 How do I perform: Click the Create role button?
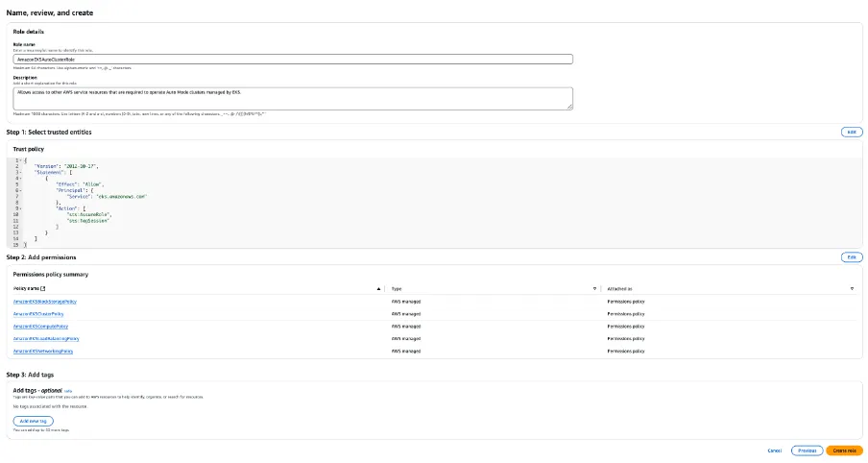tap(844, 451)
